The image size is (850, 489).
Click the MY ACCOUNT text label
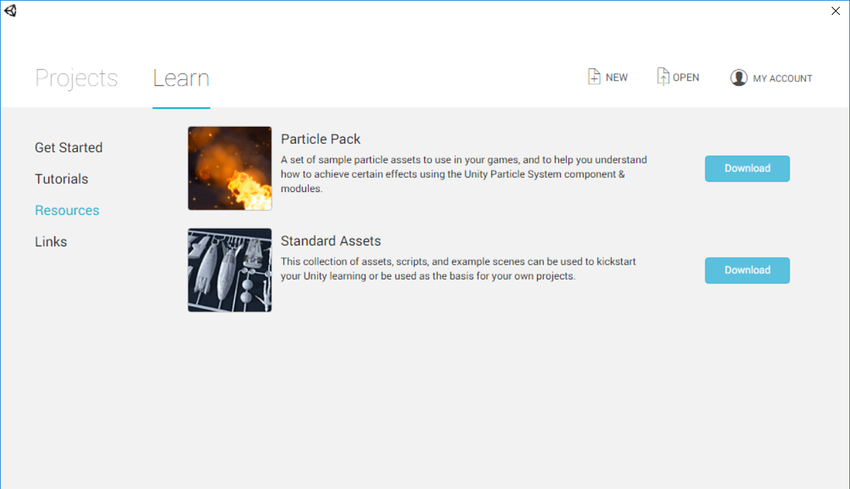782,78
